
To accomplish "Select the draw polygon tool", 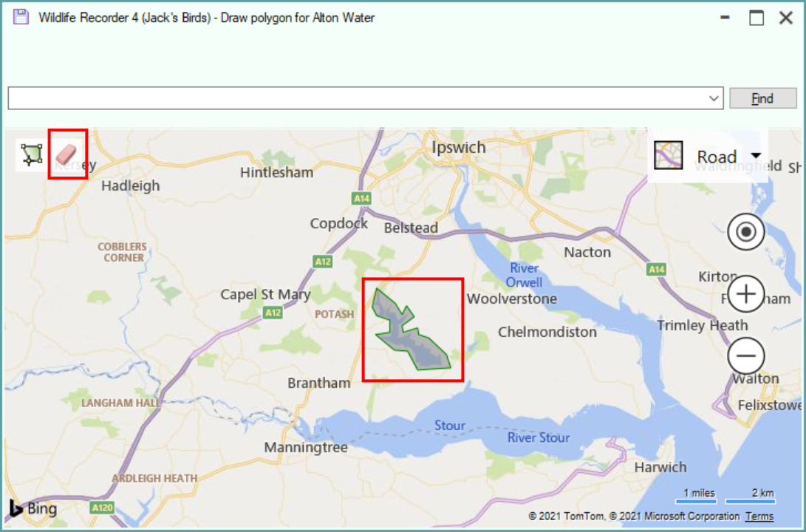I will (32, 154).
